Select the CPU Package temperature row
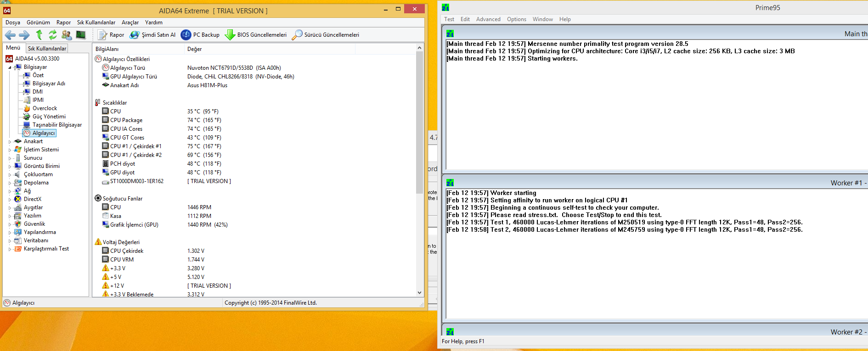 (x=254, y=120)
